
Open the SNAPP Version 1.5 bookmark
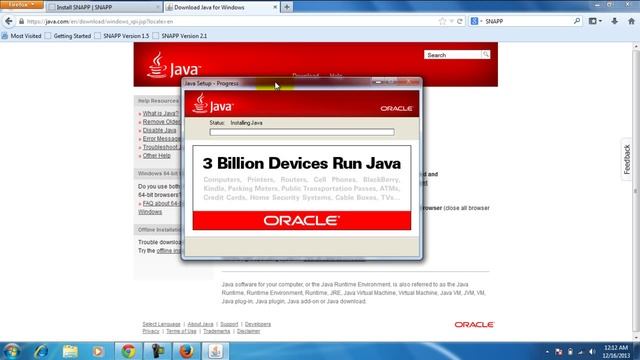pos(122,36)
